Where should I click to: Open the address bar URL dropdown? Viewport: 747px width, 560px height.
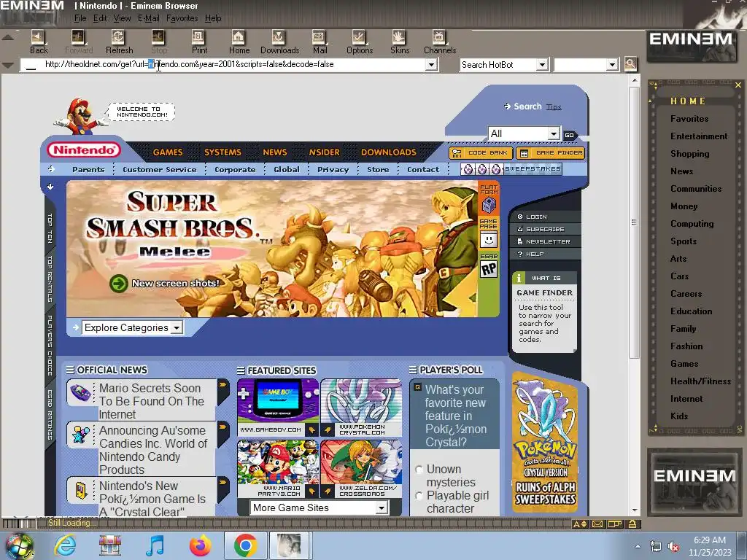coord(431,64)
